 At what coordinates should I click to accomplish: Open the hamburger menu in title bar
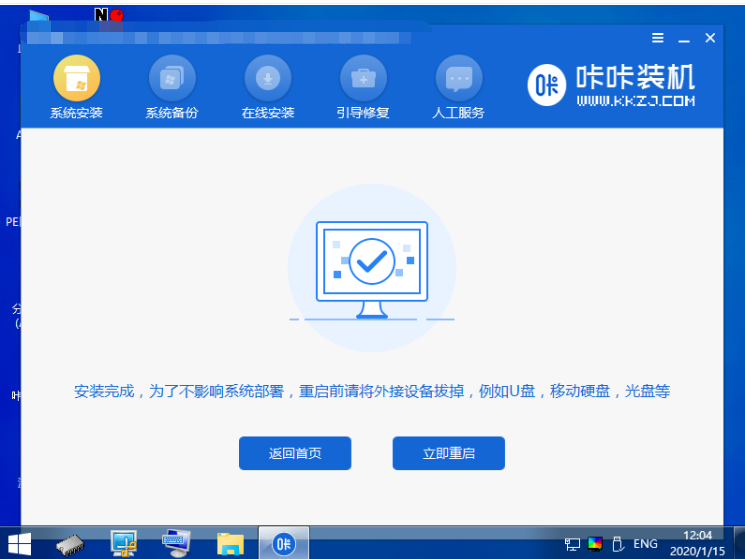pyautogui.click(x=658, y=38)
